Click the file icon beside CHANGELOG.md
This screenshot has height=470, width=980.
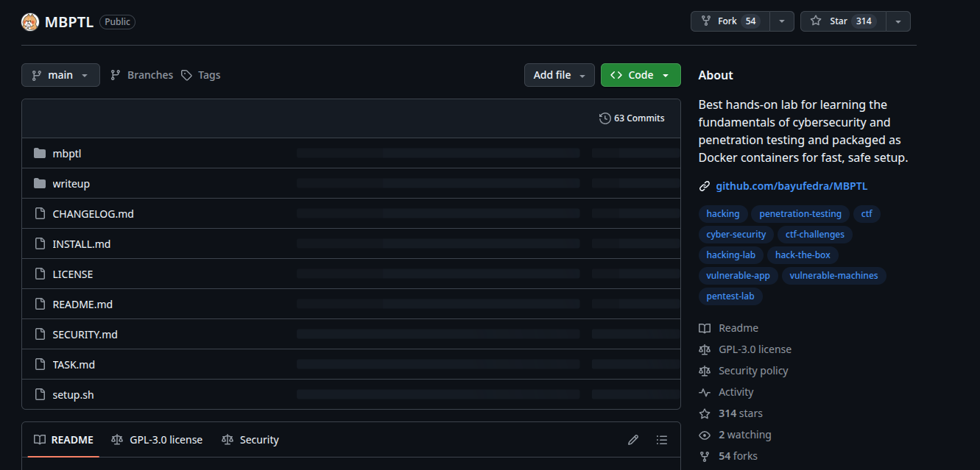pyautogui.click(x=40, y=214)
